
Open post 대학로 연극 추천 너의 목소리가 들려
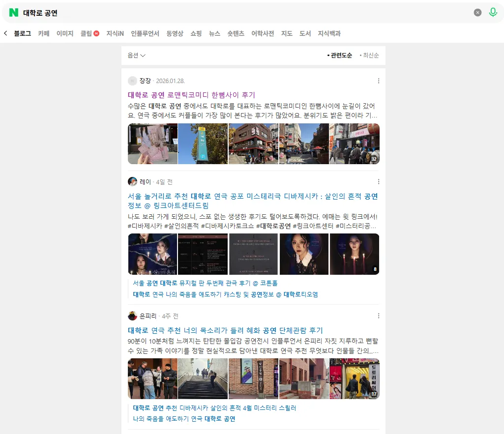[225, 330]
